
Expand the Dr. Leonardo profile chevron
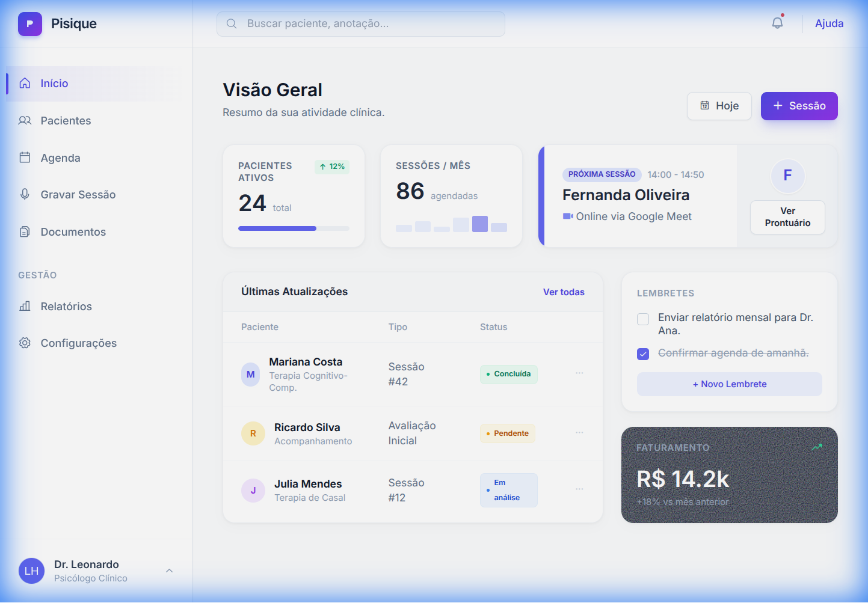169,571
